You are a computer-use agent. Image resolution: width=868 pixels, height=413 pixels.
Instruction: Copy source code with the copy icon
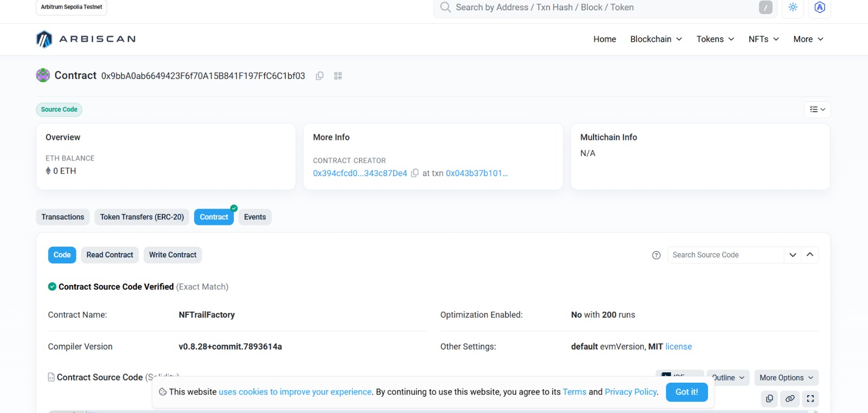tap(769, 398)
